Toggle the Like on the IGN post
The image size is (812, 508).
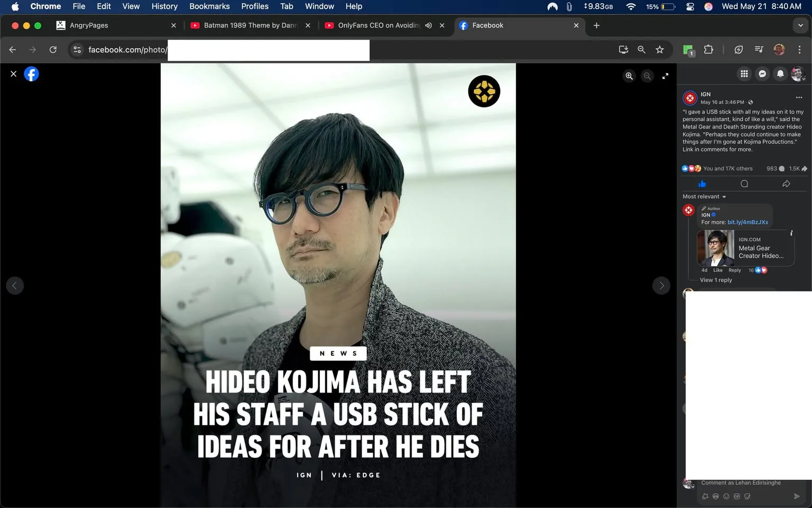[702, 184]
